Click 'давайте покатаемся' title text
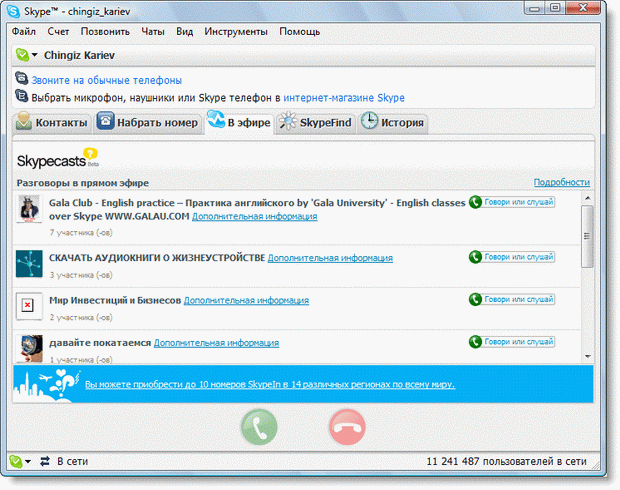The height and width of the screenshot is (490, 620). tap(100, 343)
